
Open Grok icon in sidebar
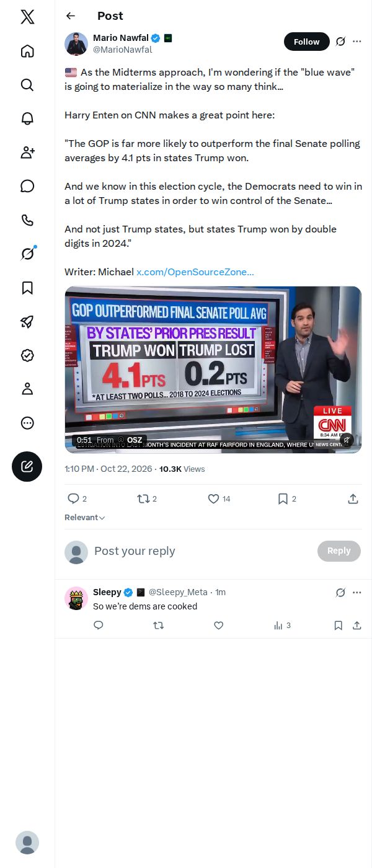[x=27, y=254]
